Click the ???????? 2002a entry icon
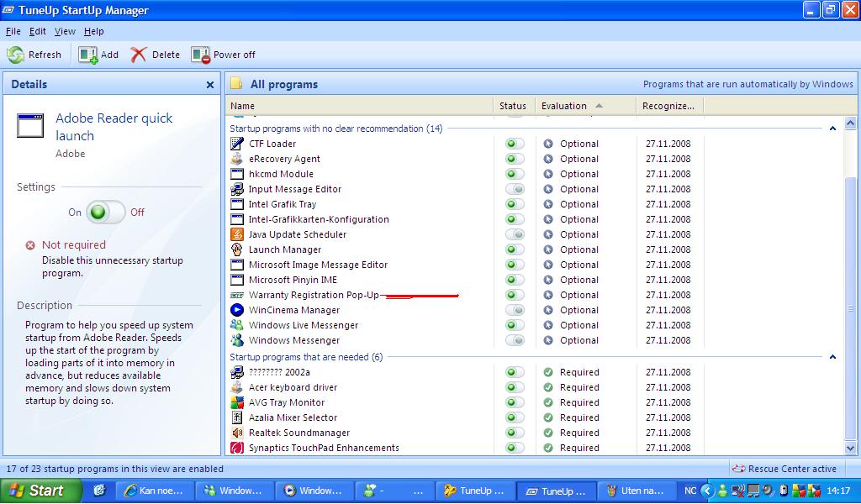 [x=236, y=372]
